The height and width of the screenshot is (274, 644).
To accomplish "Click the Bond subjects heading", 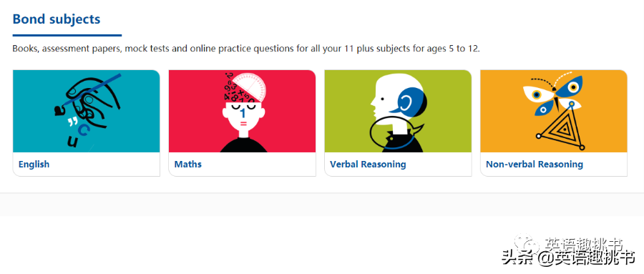I will coord(57,19).
